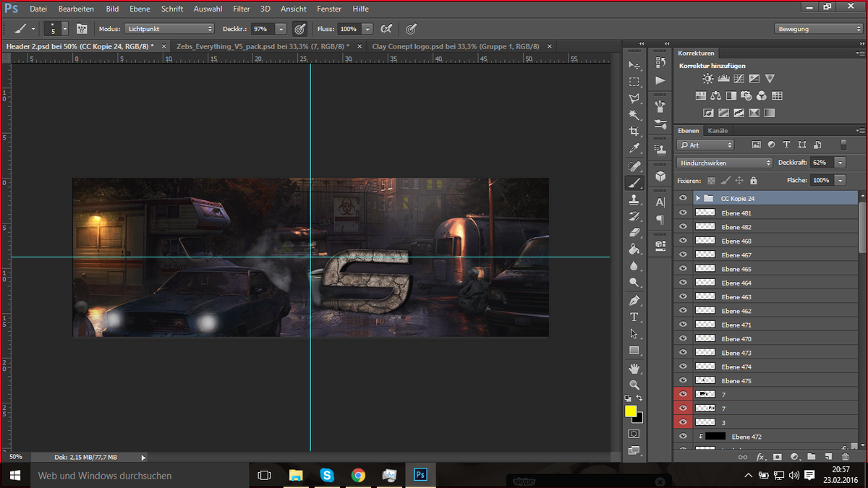
Task: Open the layer Deckkraft 62% dropdown arrow
Action: tap(840, 163)
